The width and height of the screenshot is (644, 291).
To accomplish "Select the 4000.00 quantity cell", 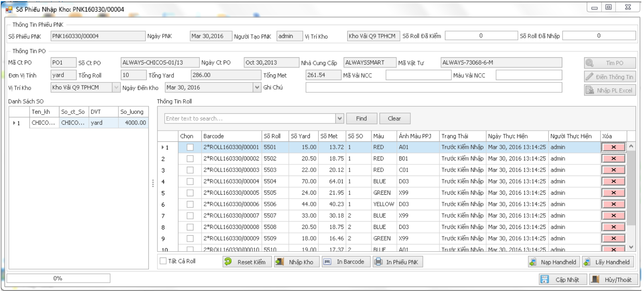I will (133, 123).
